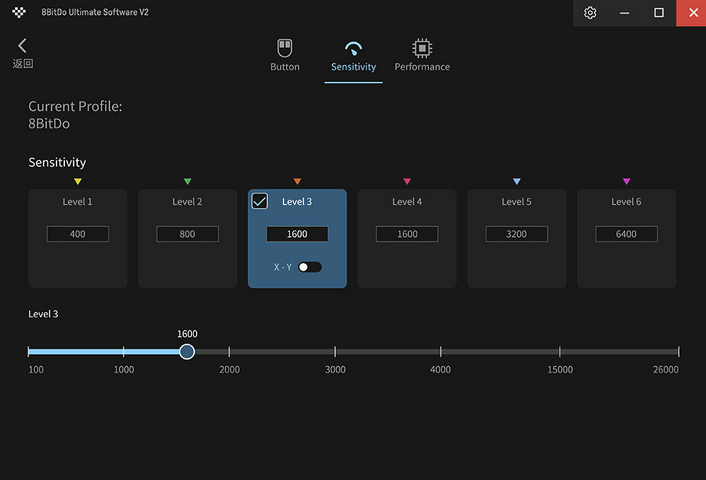Open settings gear in title bar

(590, 13)
